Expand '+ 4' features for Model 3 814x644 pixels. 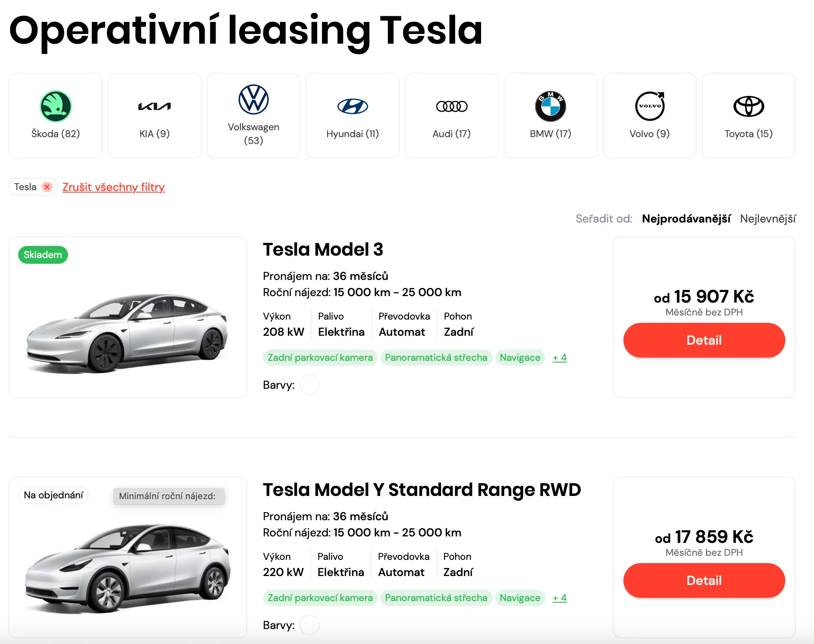point(560,358)
